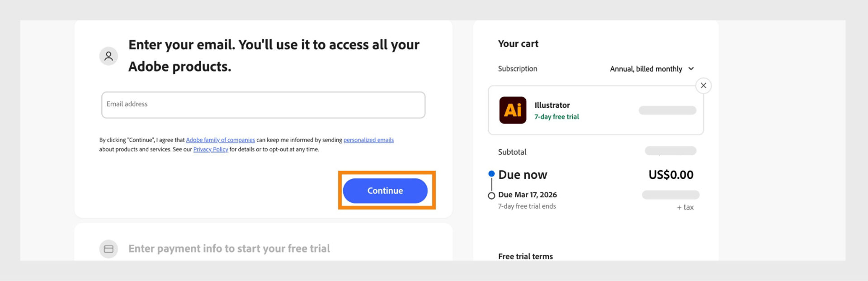Click the 7-day free trial label under Illustrator
Viewport: 868px width, 281px height.
tap(556, 117)
